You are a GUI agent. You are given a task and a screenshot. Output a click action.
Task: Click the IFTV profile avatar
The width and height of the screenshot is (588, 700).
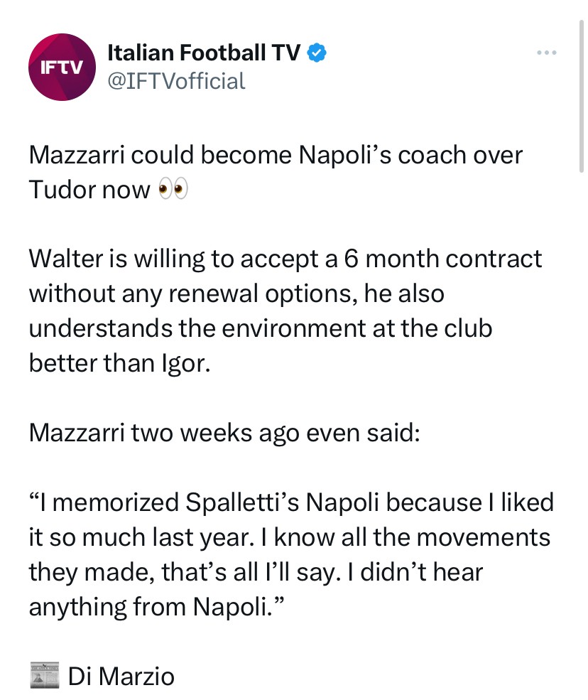point(62,66)
